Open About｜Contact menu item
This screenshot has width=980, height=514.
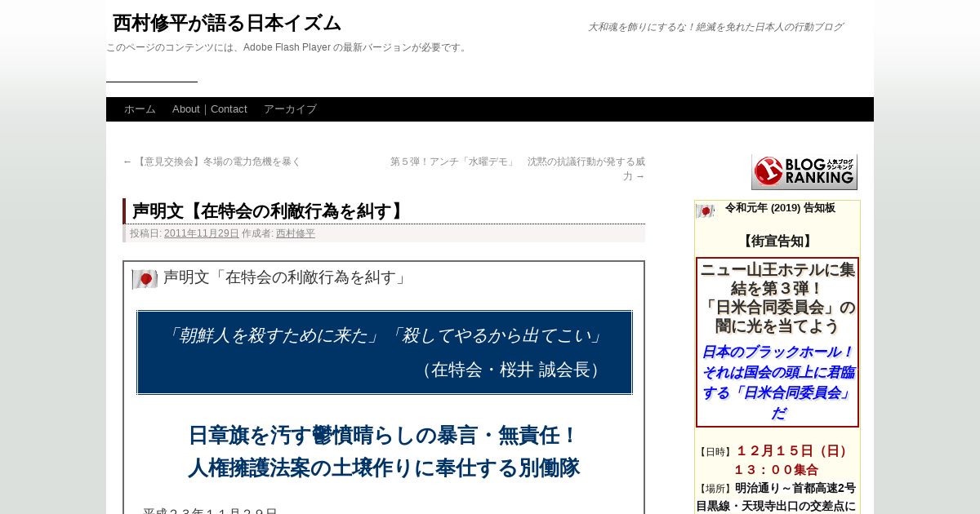(210, 109)
